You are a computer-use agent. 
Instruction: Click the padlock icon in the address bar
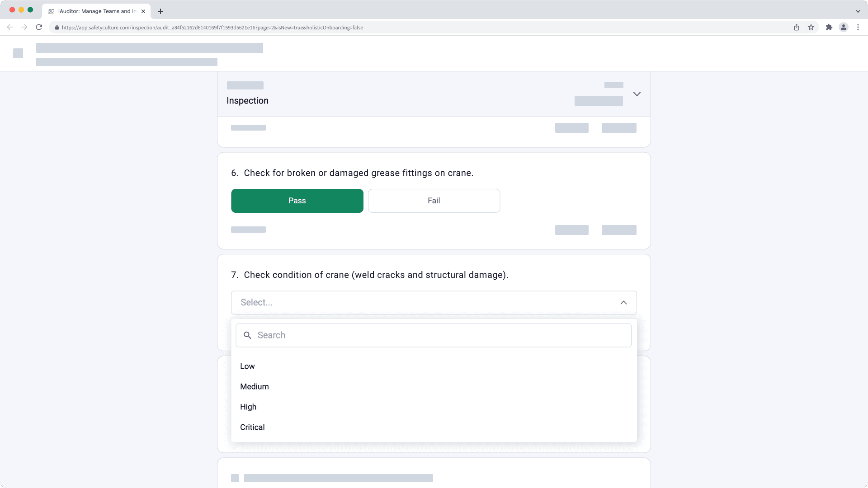point(57,27)
